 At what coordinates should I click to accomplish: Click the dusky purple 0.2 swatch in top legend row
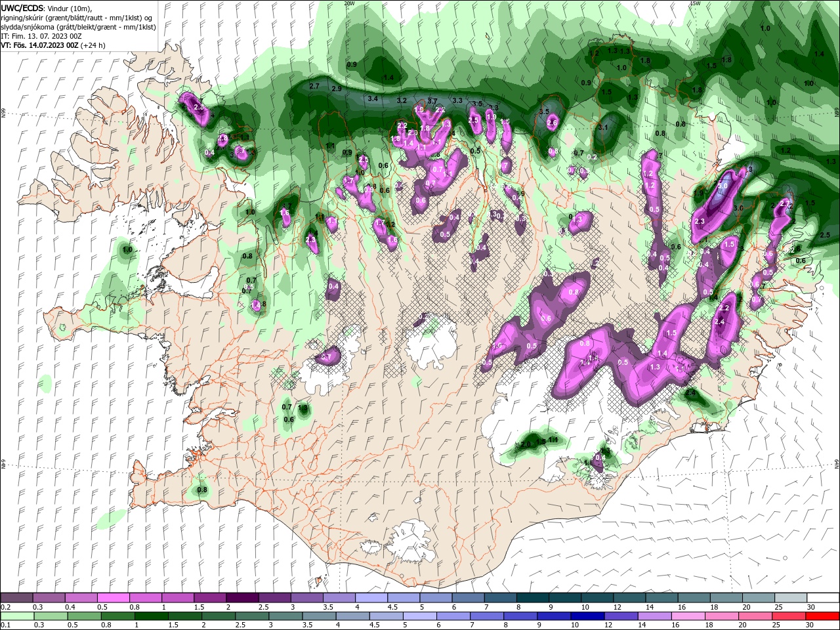(17, 598)
